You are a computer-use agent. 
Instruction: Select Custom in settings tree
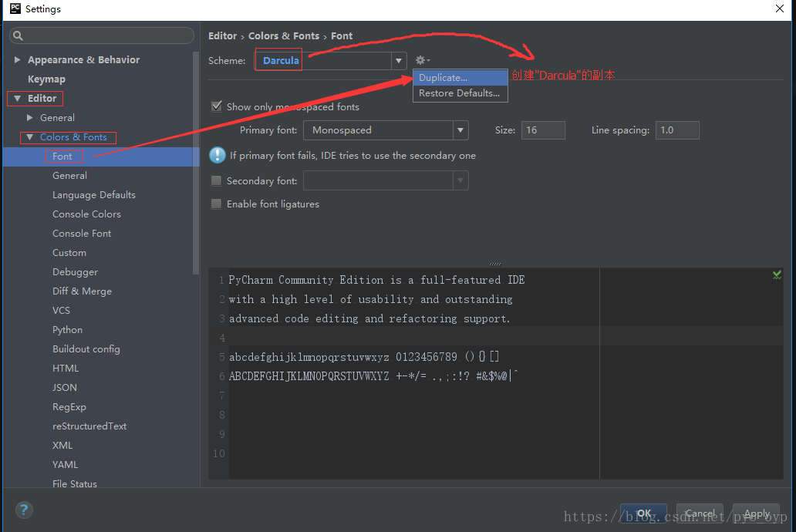point(69,253)
